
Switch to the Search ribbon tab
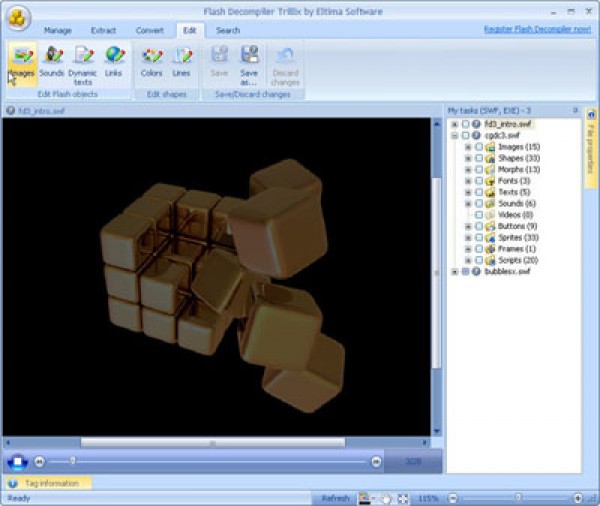pos(228,31)
